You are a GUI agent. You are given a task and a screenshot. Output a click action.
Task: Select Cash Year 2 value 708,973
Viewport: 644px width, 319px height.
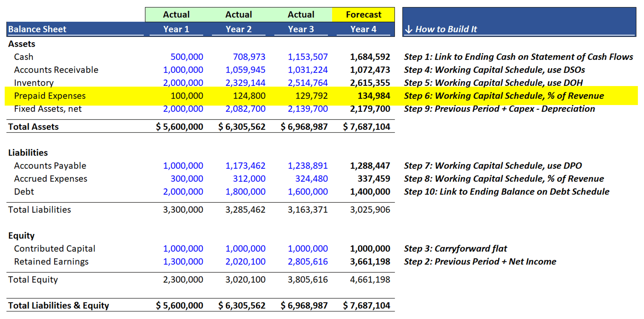pyautogui.click(x=249, y=57)
